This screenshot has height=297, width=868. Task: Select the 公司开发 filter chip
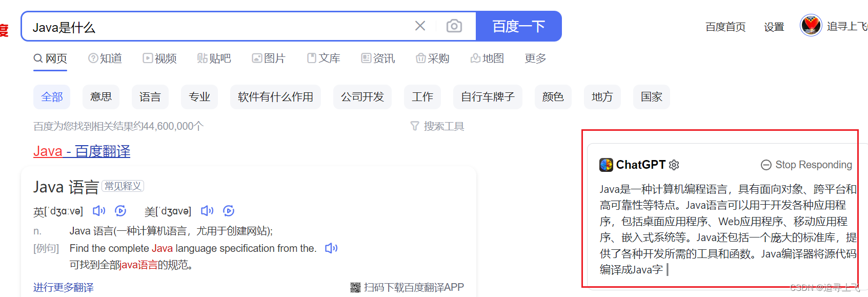362,97
